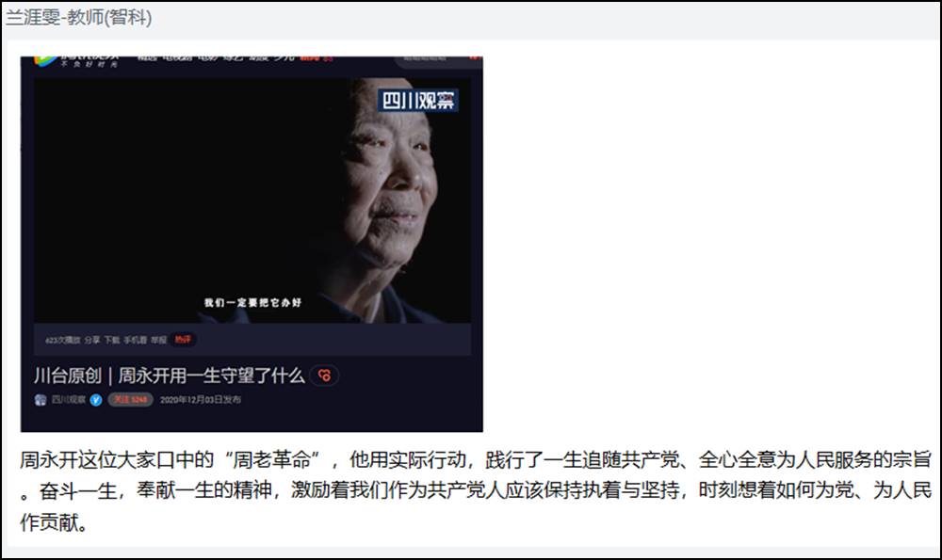Click the 四川观察 channel name
Image resolution: width=942 pixels, height=560 pixels.
(69, 400)
